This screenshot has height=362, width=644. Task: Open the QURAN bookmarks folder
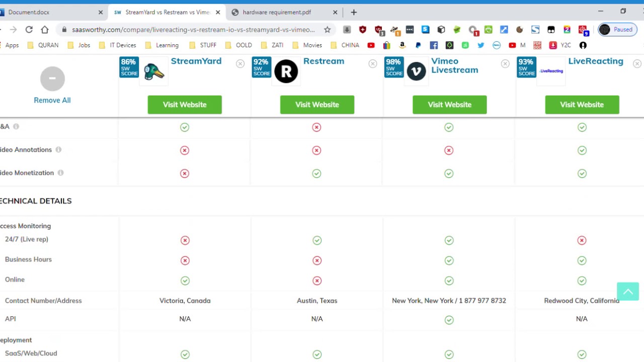pos(43,45)
